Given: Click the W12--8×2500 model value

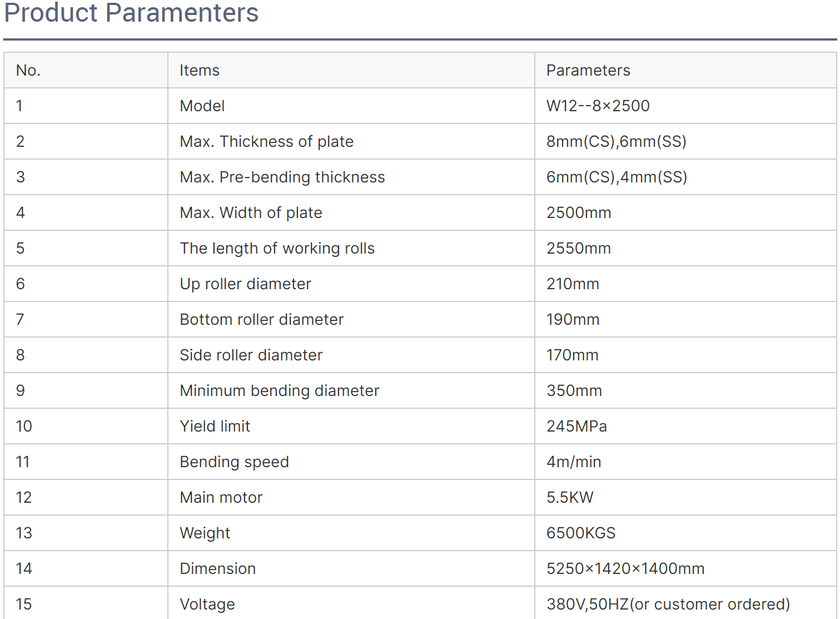Looking at the screenshot, I should 598,106.
